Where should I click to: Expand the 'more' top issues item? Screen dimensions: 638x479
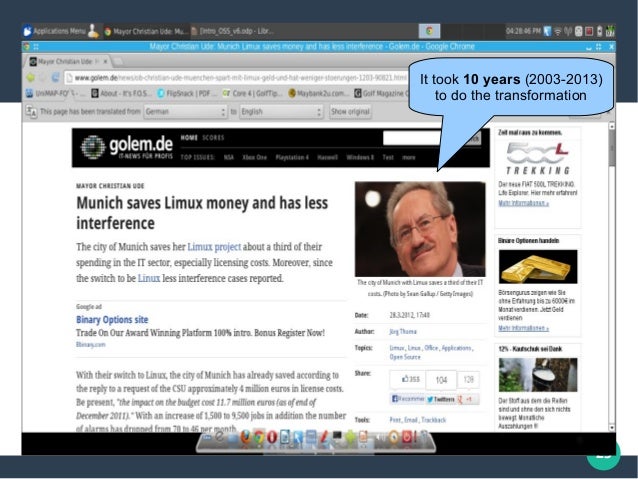(409, 157)
